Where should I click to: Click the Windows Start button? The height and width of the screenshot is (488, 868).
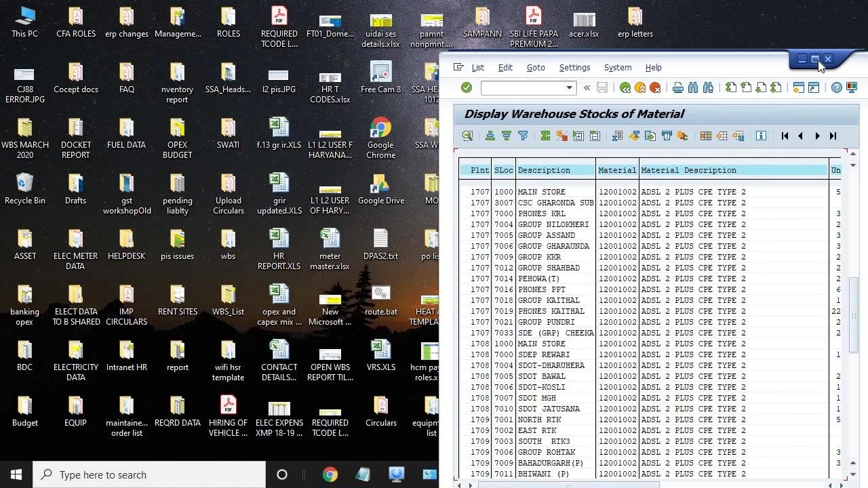16,474
